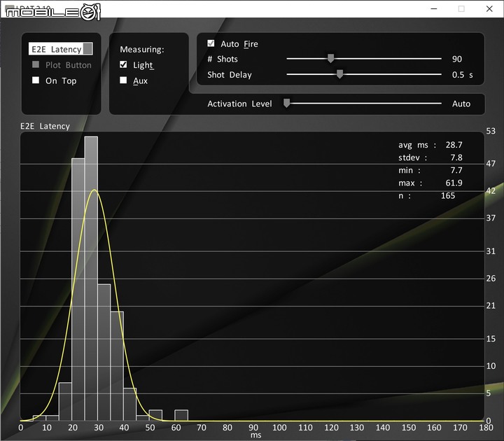Minimize the LDAT window

coord(434,8)
